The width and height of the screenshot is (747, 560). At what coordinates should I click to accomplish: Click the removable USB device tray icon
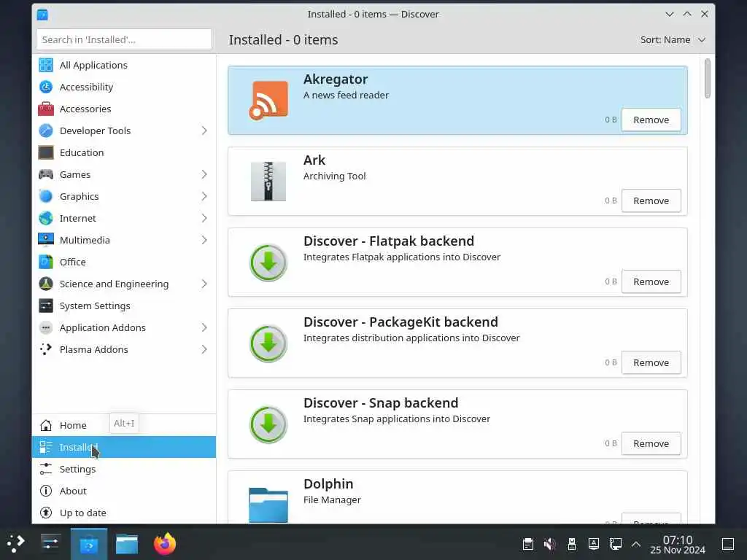tap(572, 544)
